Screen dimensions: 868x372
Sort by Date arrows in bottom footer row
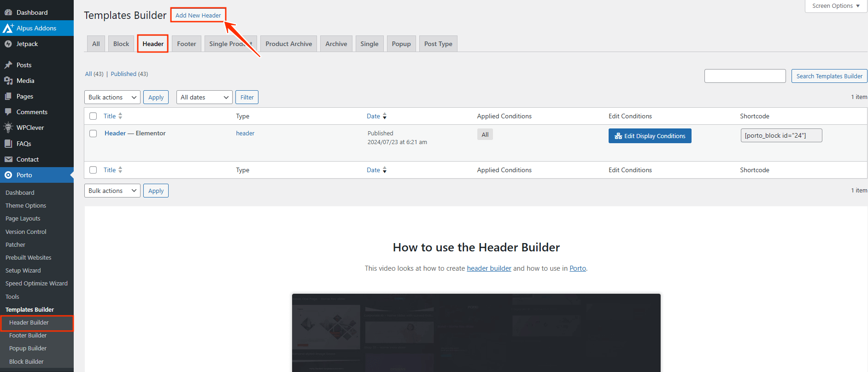(385, 170)
